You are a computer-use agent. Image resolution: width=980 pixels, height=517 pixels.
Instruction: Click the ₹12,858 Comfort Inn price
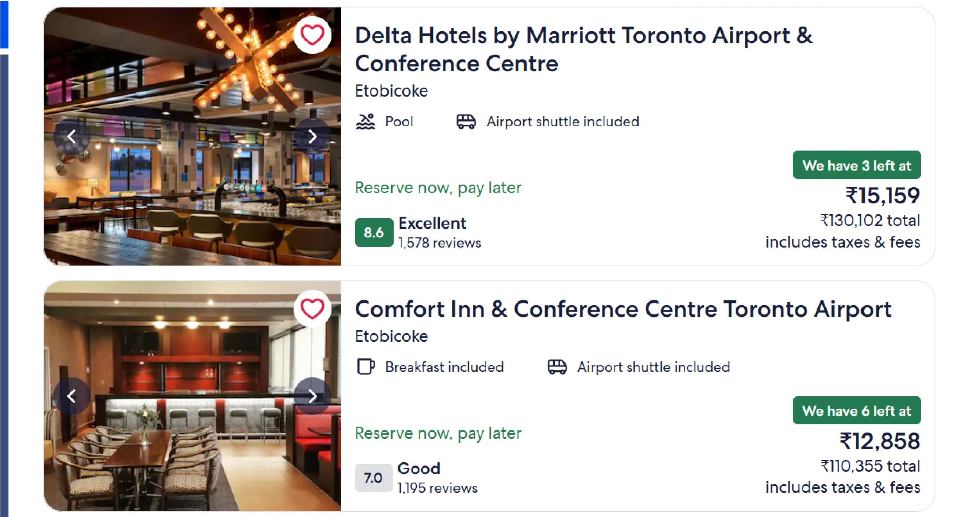(880, 441)
